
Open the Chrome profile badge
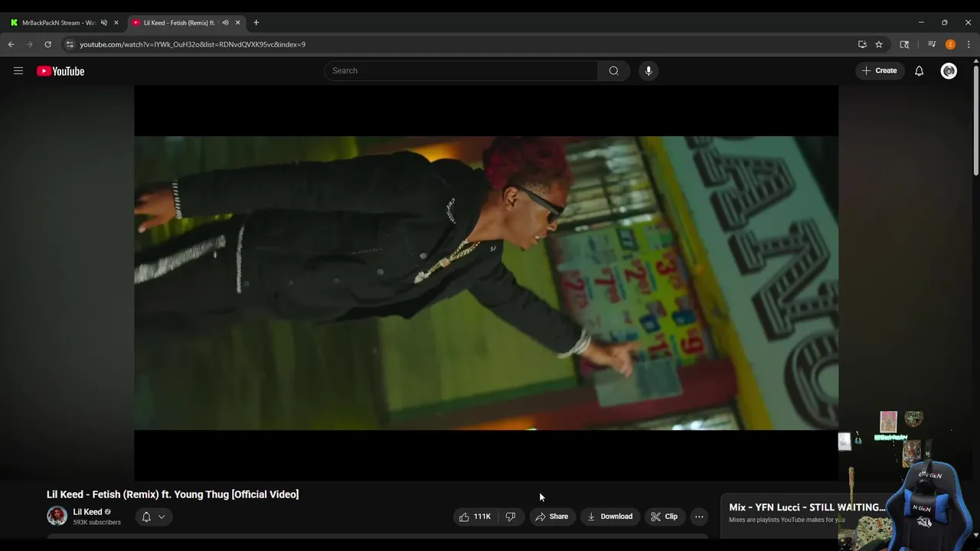[x=950, y=44]
